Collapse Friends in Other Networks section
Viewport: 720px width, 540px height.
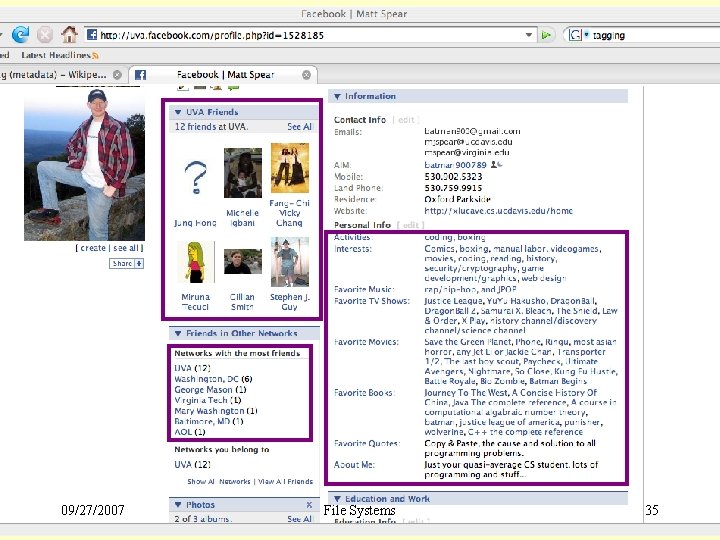tap(178, 333)
